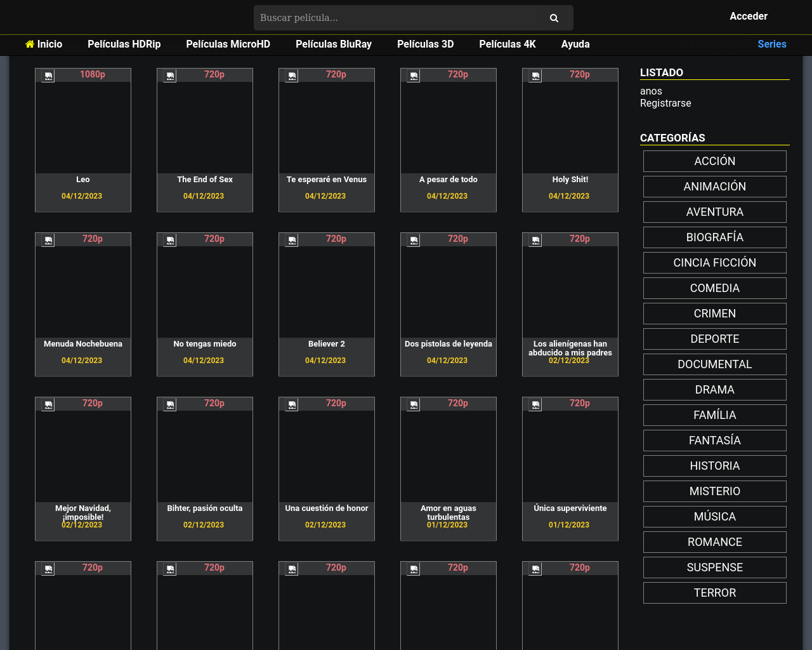Select the FANTASÍA category

(715, 441)
